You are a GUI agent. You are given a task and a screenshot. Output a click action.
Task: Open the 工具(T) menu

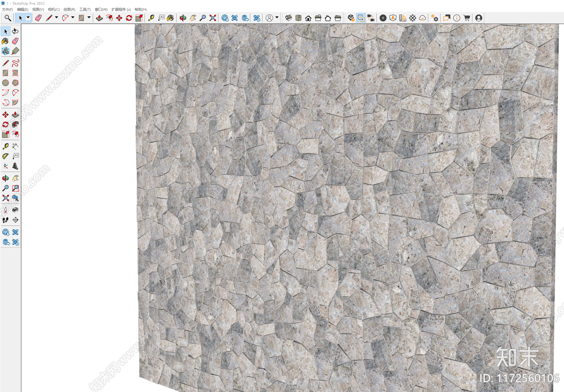pos(85,10)
